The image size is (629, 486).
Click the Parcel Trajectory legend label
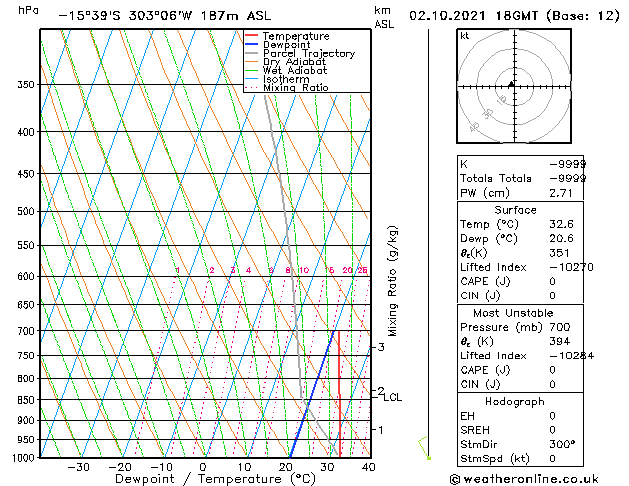(309, 53)
